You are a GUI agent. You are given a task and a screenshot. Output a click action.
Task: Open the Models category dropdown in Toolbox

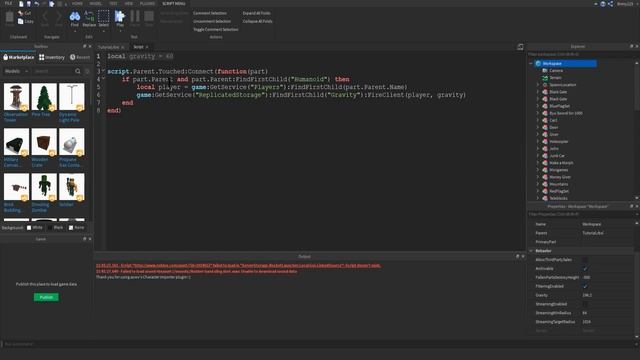pyautogui.click(x=16, y=71)
